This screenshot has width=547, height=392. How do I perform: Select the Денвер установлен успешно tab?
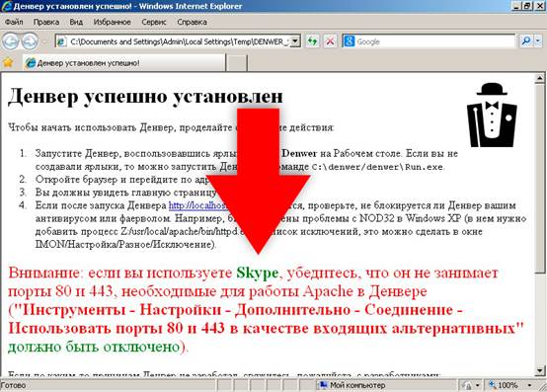[x=124, y=63]
